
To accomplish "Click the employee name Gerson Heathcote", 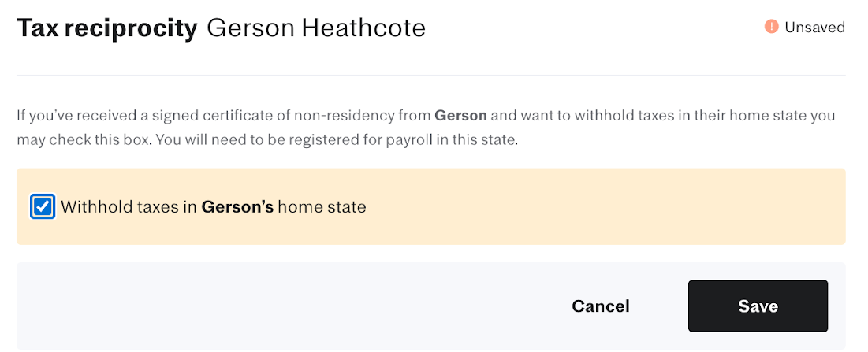I will coord(315,28).
